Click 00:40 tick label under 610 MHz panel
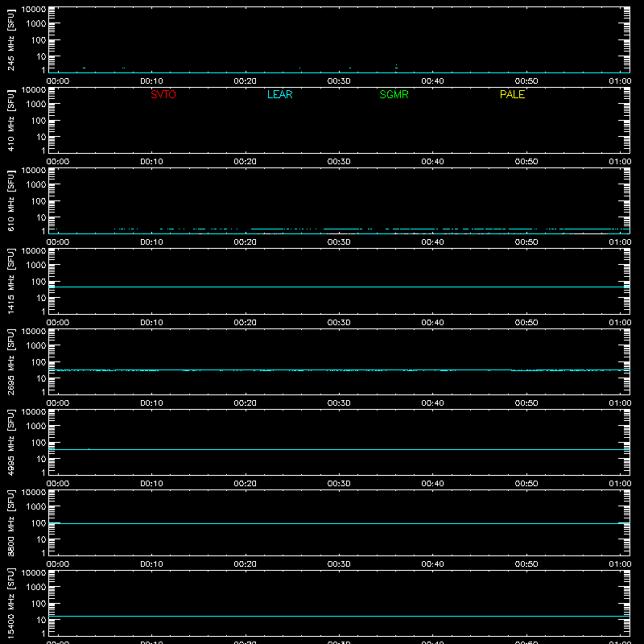 coord(432,242)
